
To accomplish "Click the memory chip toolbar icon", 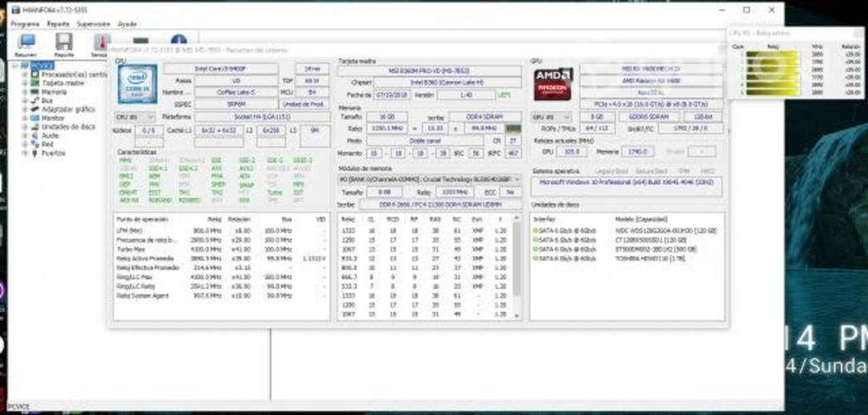I will (140, 40).
